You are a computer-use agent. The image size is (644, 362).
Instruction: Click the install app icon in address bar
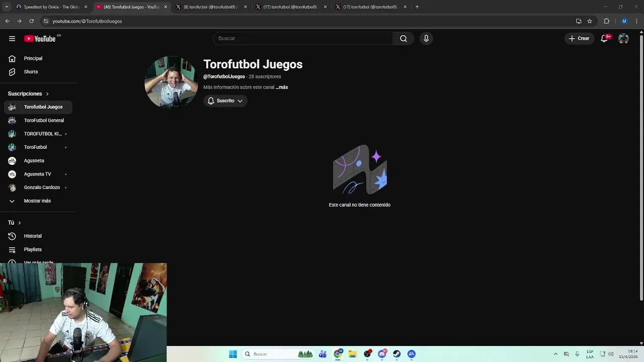click(579, 21)
